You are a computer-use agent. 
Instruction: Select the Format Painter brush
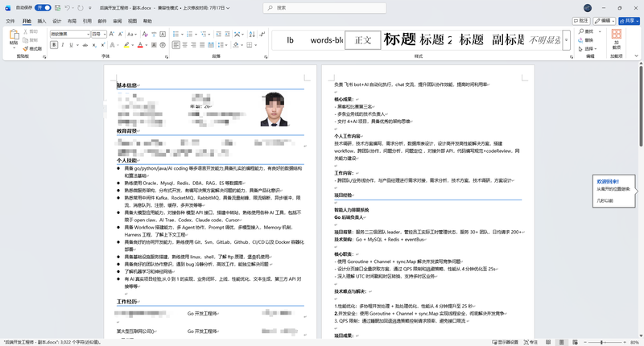click(x=26, y=48)
